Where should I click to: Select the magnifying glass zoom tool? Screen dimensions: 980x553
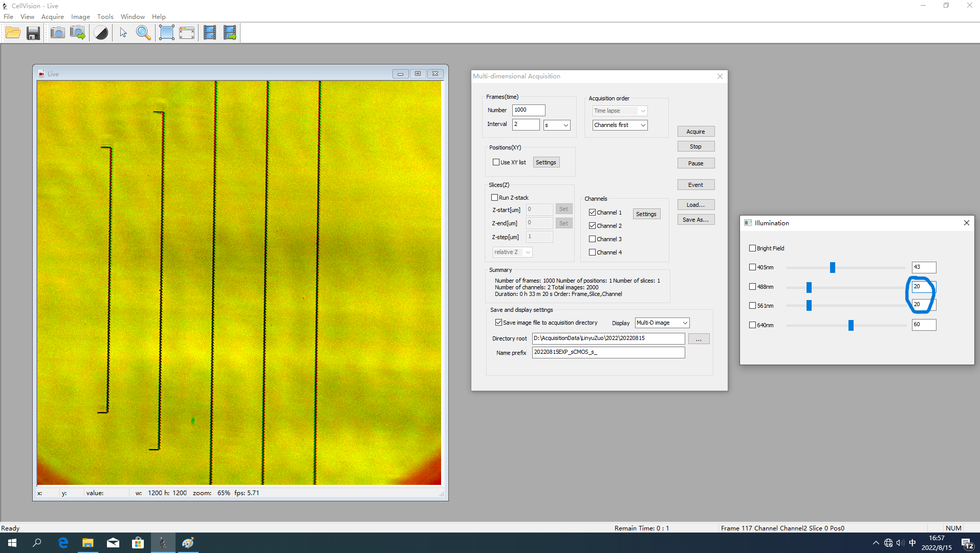143,33
